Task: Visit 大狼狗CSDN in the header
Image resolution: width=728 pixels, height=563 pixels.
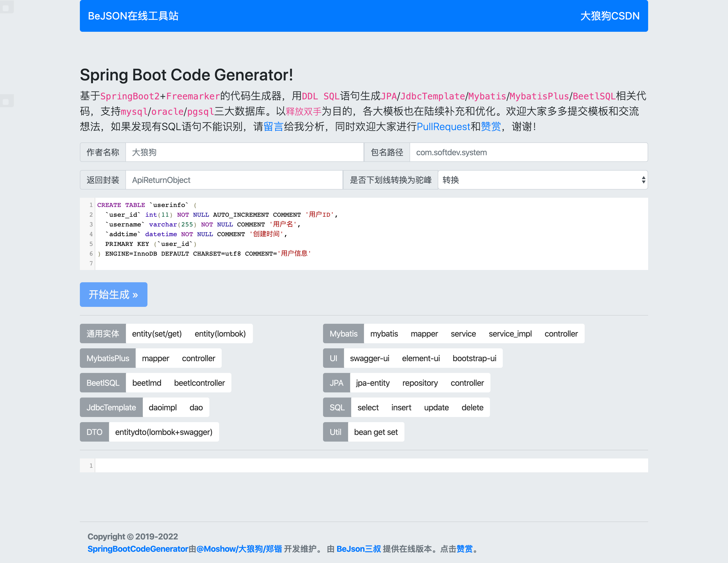Action: [610, 16]
